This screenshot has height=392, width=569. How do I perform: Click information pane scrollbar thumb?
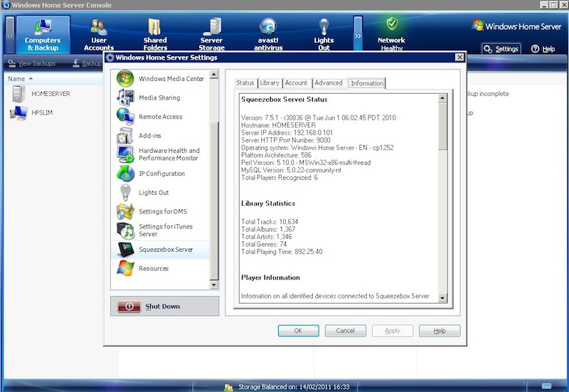(x=442, y=127)
